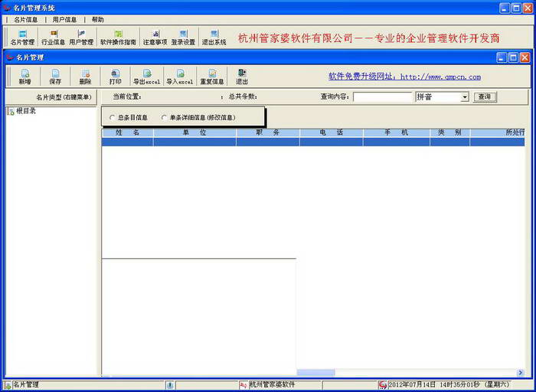Open the 名片信息 menu
The height and width of the screenshot is (392, 536).
[25, 19]
